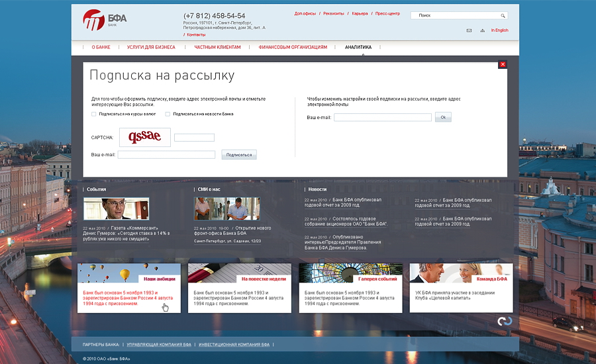Click the Новости section heading
Viewport: 596px width, 364px height.
coord(317,189)
